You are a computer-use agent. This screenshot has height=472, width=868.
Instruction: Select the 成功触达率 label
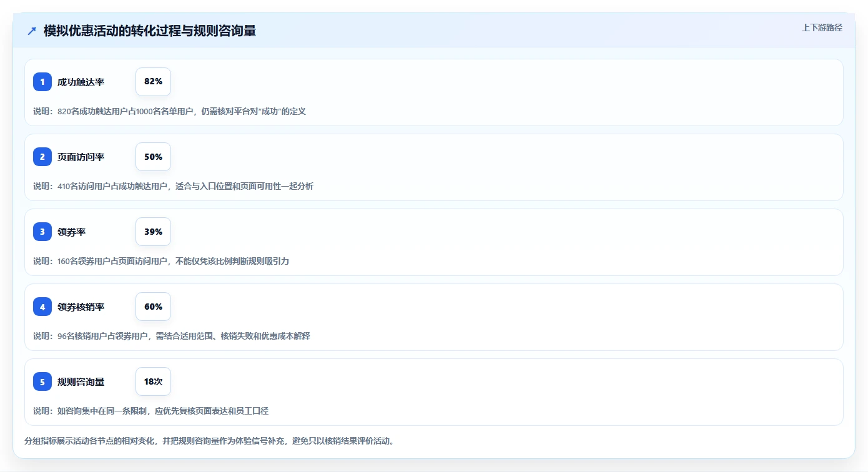[x=81, y=82]
